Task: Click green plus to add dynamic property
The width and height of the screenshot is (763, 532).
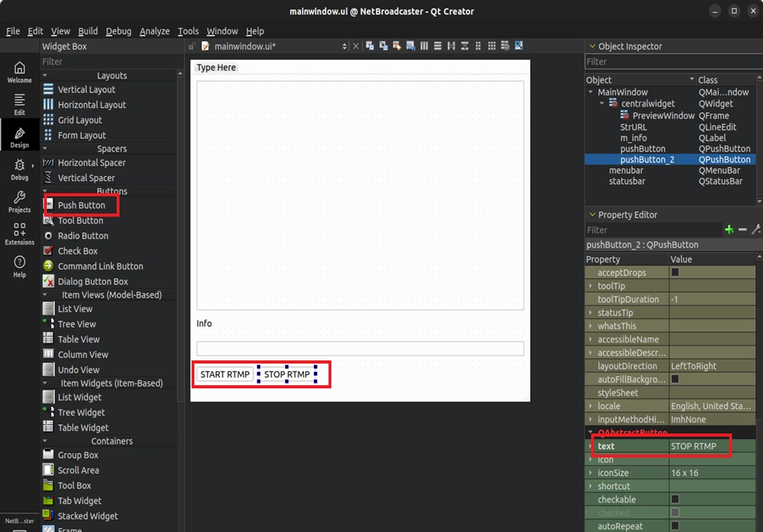Action: tap(729, 230)
